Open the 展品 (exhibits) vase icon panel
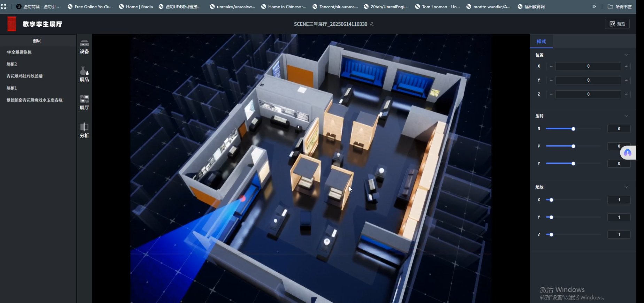Viewport: 644px width, 303px height. (84, 74)
